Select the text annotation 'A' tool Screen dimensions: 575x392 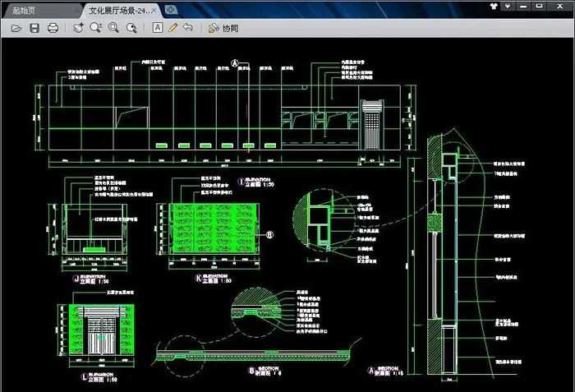click(x=158, y=28)
